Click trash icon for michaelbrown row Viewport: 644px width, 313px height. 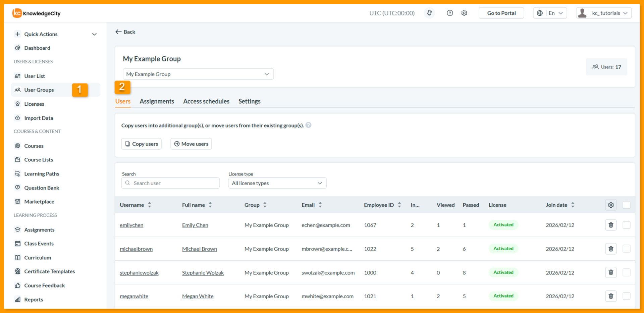tap(611, 249)
